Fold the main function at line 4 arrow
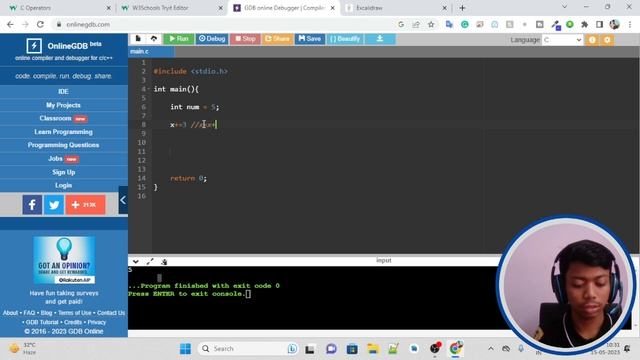640x360 pixels. (x=149, y=89)
